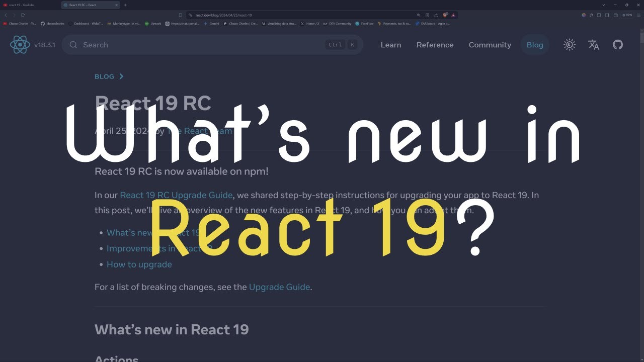Open the Community nav item
This screenshot has width=644, height=362.
point(490,45)
